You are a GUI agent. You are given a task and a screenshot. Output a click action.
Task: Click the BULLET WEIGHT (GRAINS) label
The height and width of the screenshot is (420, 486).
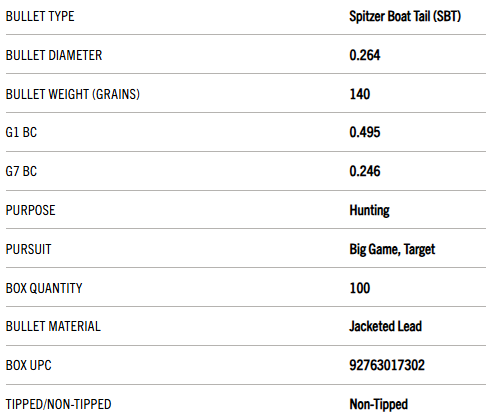click(73, 94)
